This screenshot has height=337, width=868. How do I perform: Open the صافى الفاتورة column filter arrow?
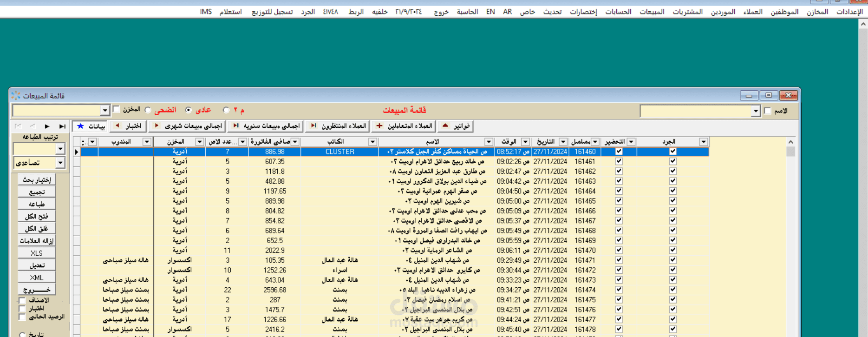coord(295,142)
